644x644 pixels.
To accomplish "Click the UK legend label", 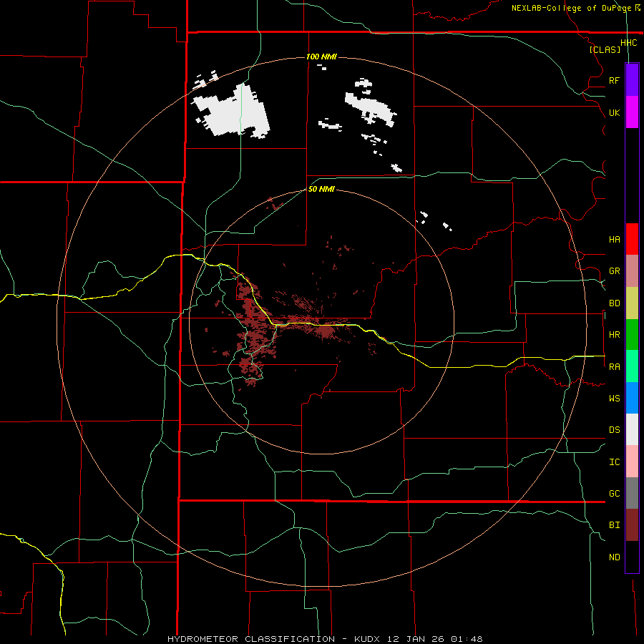I will pos(614,112).
